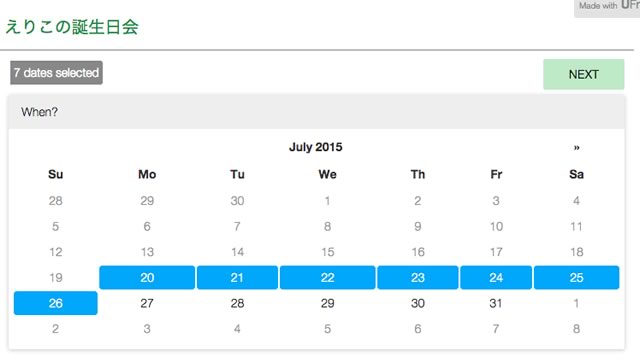Click the July 2015 month header
The image size is (640, 363).
pyautogui.click(x=316, y=147)
